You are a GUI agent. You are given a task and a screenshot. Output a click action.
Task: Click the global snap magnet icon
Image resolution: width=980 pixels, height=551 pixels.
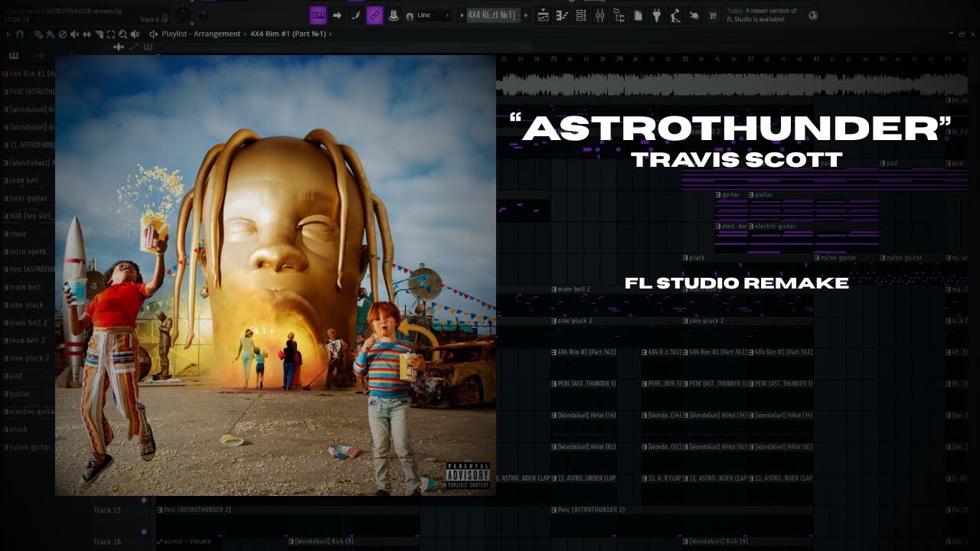(x=410, y=15)
